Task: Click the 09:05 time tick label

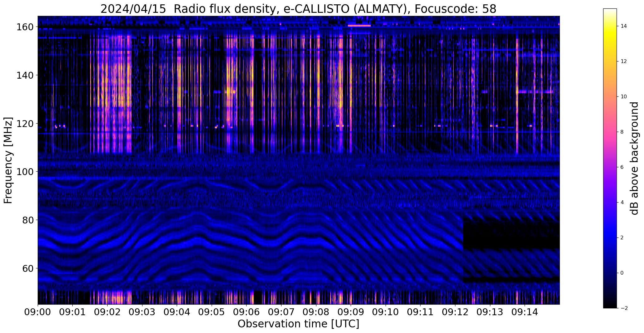Action: 212,312
